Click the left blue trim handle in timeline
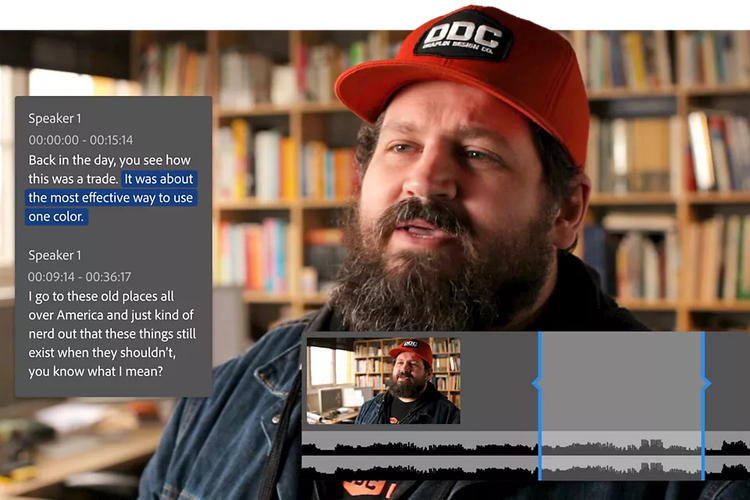The width and height of the screenshot is (750, 500). (x=538, y=383)
